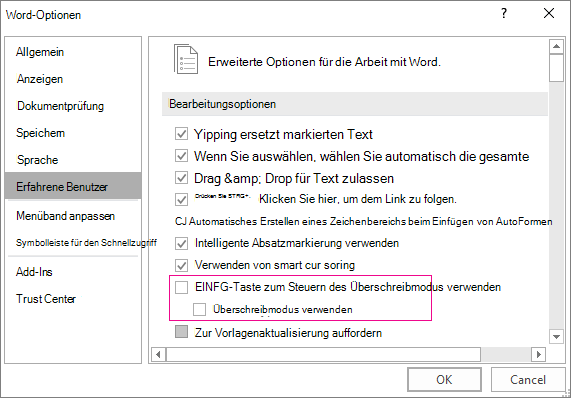Go to the Speichern category

[x=40, y=133]
